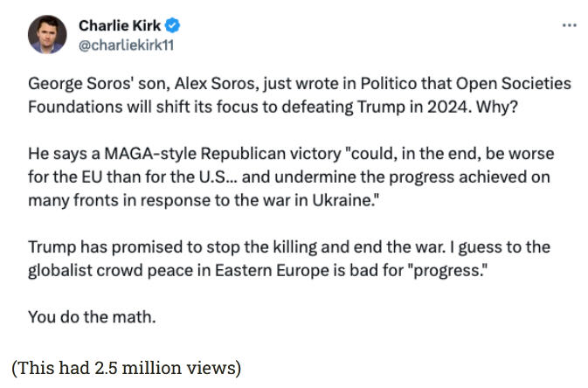The image size is (588, 388).
Task: Click Charlie Kirk's profile avatar photo
Action: pyautogui.click(x=45, y=35)
